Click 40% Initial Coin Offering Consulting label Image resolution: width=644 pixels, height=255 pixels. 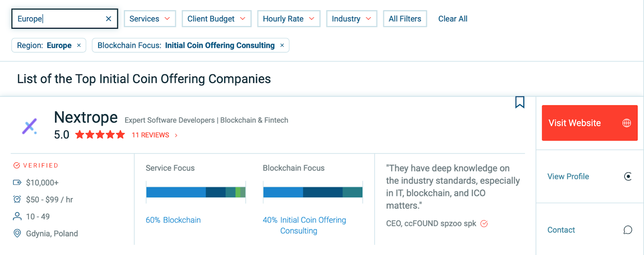pos(304,225)
